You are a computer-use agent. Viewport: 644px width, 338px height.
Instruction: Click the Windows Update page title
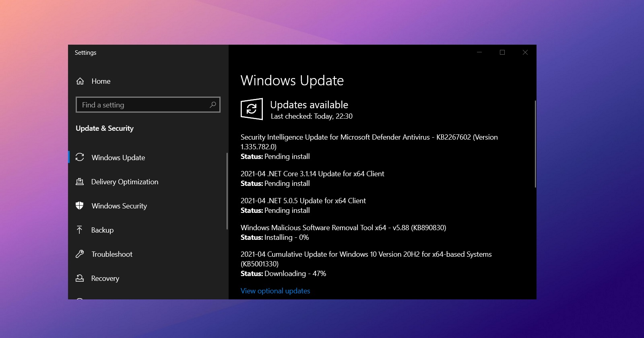click(x=292, y=80)
